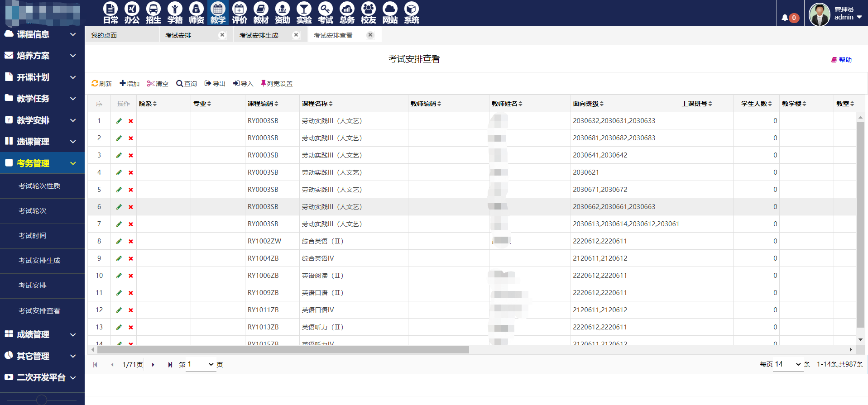Image resolution: width=868 pixels, height=405 pixels.
Task: Sort by the 面向班级 column header
Action: tap(588, 104)
